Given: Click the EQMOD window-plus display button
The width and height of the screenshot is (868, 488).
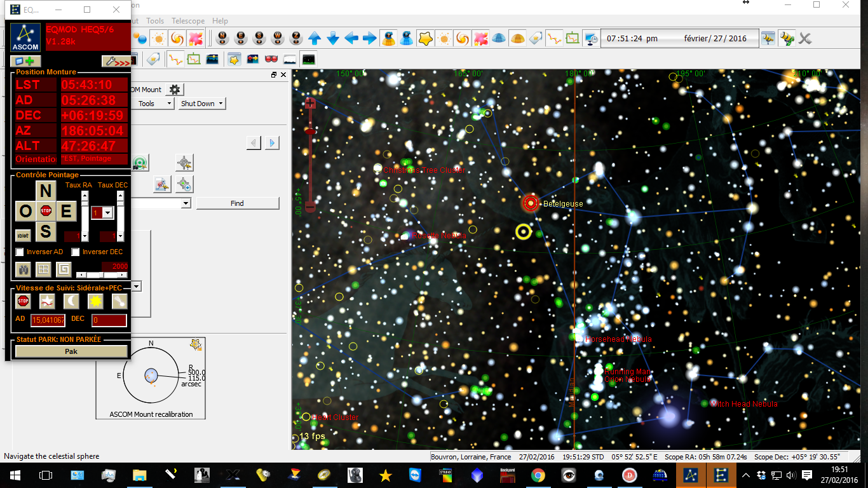Looking at the screenshot, I should [25, 62].
